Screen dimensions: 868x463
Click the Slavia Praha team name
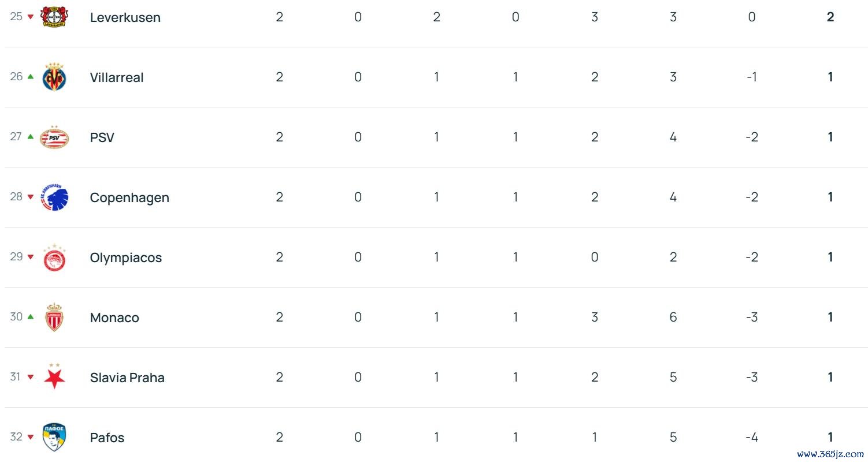[127, 378]
